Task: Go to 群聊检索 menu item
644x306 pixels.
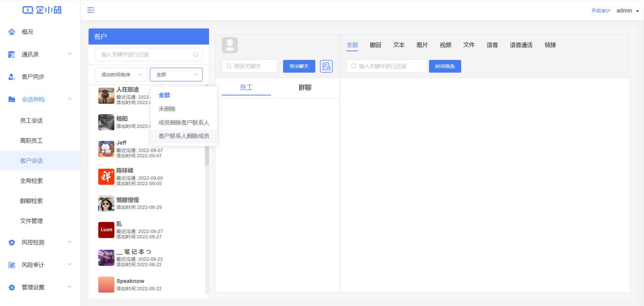Action: click(x=40, y=201)
